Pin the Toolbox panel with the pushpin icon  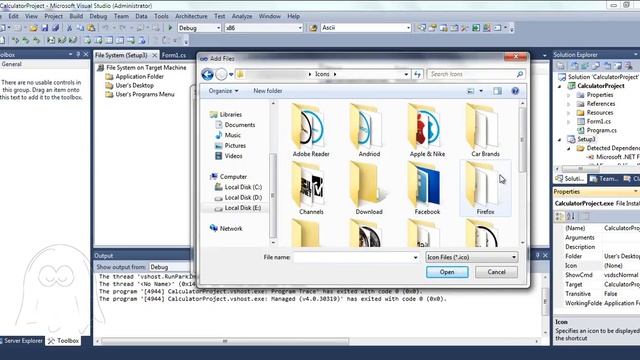[78, 54]
